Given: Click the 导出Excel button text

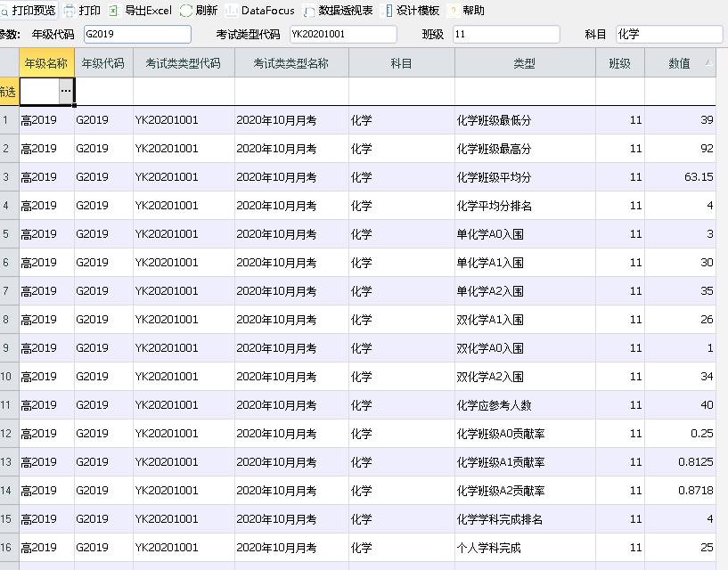Looking at the screenshot, I should 148,10.
